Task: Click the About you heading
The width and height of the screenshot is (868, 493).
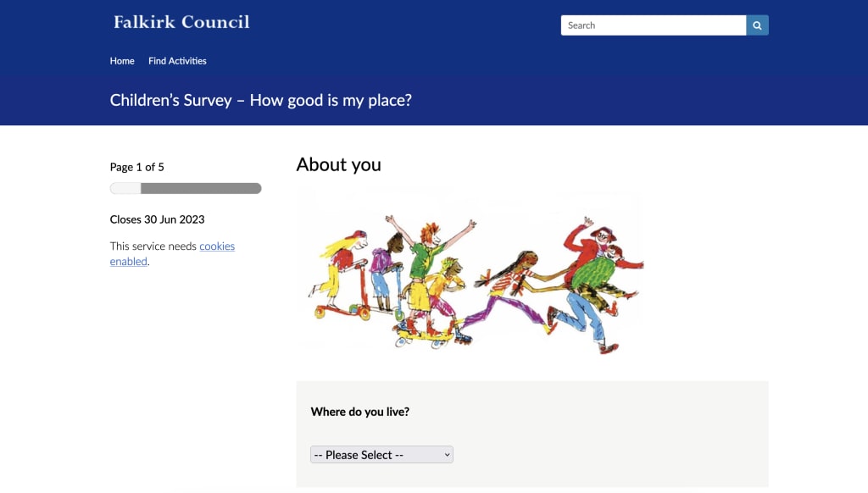Action: pyautogui.click(x=338, y=164)
